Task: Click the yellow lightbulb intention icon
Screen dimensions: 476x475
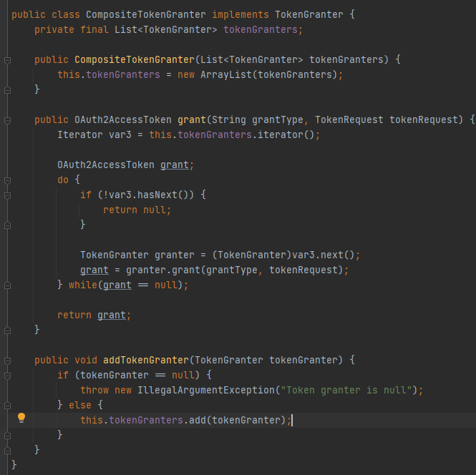Action: 21,418
